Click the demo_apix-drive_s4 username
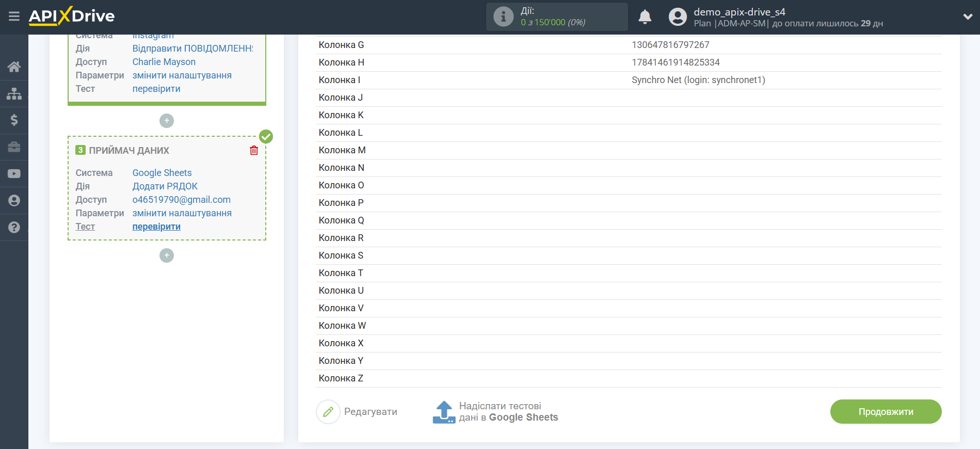This screenshot has height=449, width=980. pos(740,12)
